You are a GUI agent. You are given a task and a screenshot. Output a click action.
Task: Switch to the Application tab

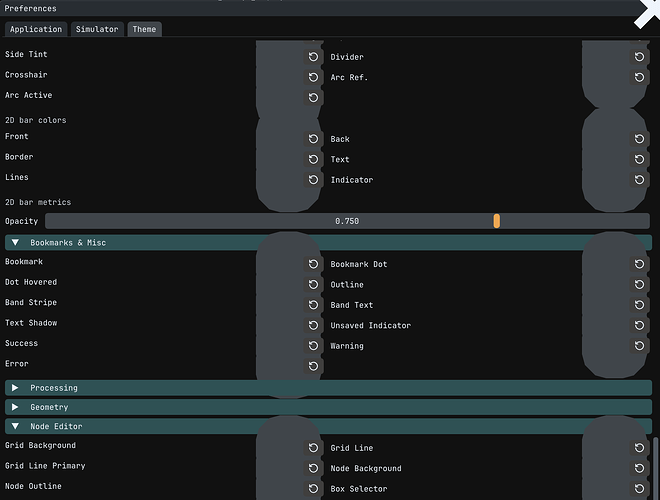coord(36,29)
